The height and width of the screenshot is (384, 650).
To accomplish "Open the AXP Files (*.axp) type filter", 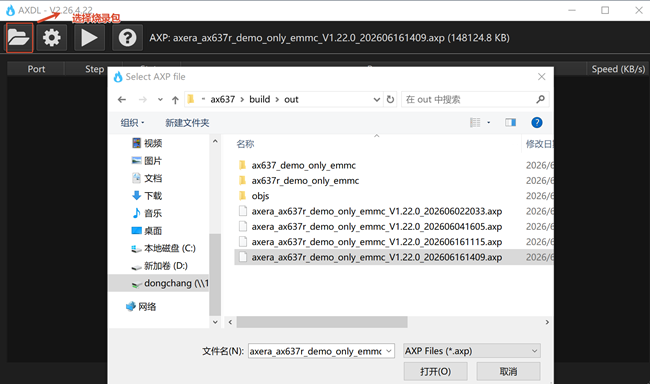I will [472, 351].
